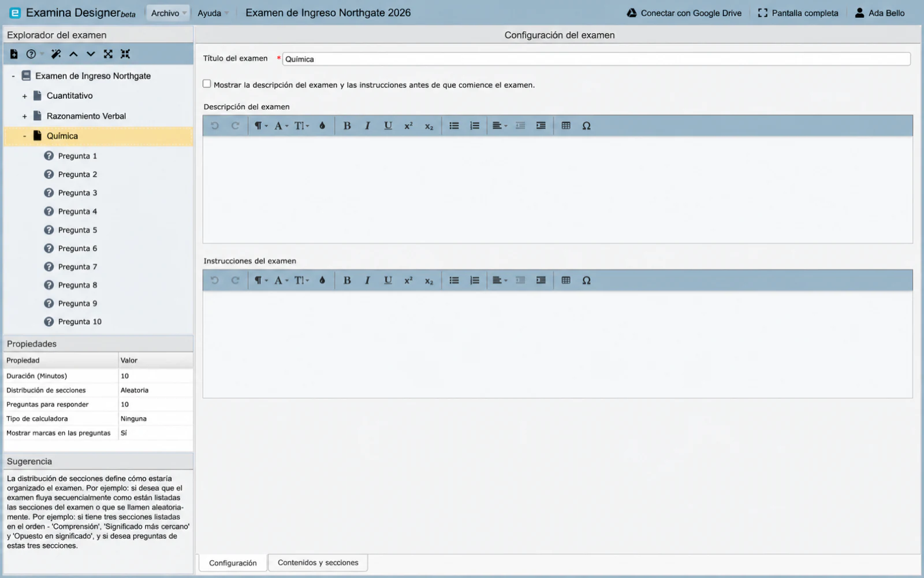The height and width of the screenshot is (578, 924).
Task: Click Conectar con Google Drive
Action: (x=684, y=13)
